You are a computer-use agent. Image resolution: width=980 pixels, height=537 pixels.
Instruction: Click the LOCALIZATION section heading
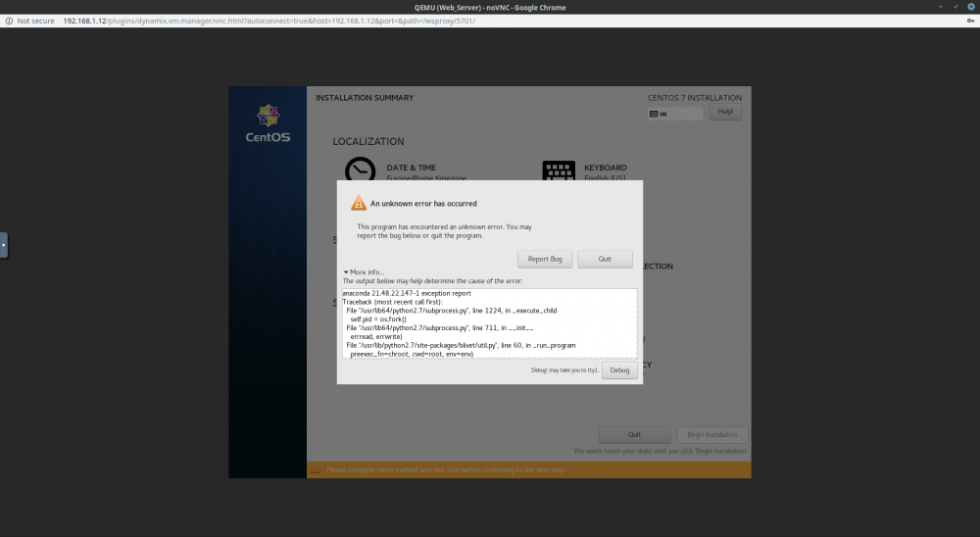coord(368,141)
